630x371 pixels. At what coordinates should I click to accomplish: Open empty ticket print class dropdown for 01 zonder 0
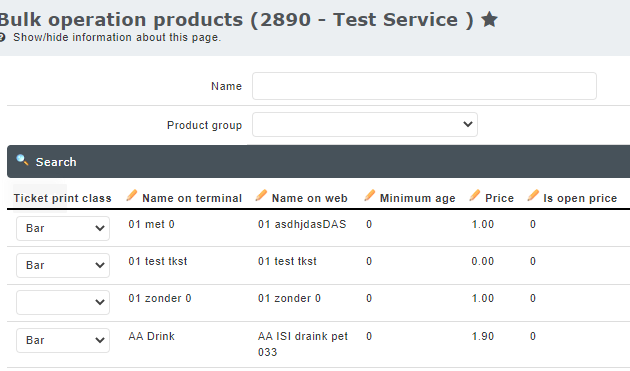pyautogui.click(x=63, y=302)
